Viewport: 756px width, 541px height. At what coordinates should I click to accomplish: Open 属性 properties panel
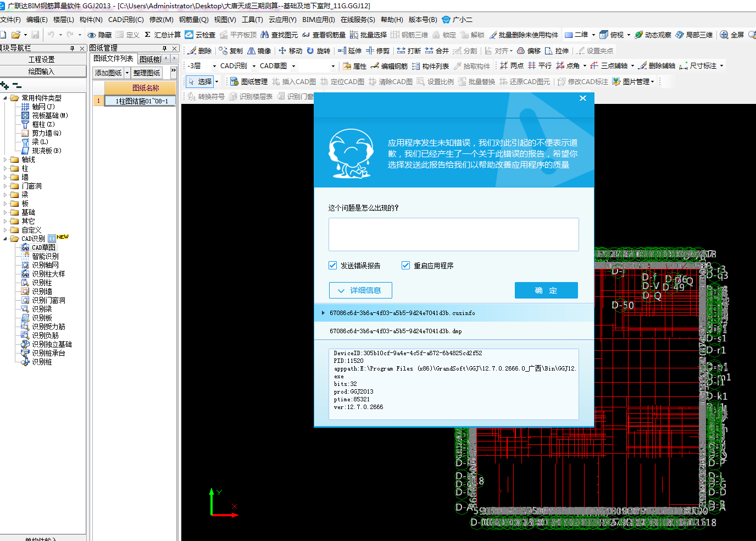[x=354, y=66]
